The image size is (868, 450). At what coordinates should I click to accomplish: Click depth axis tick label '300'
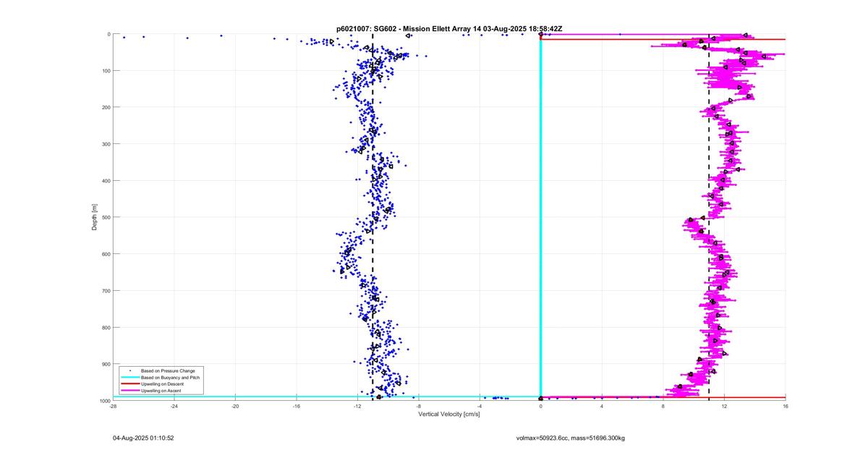(105, 144)
